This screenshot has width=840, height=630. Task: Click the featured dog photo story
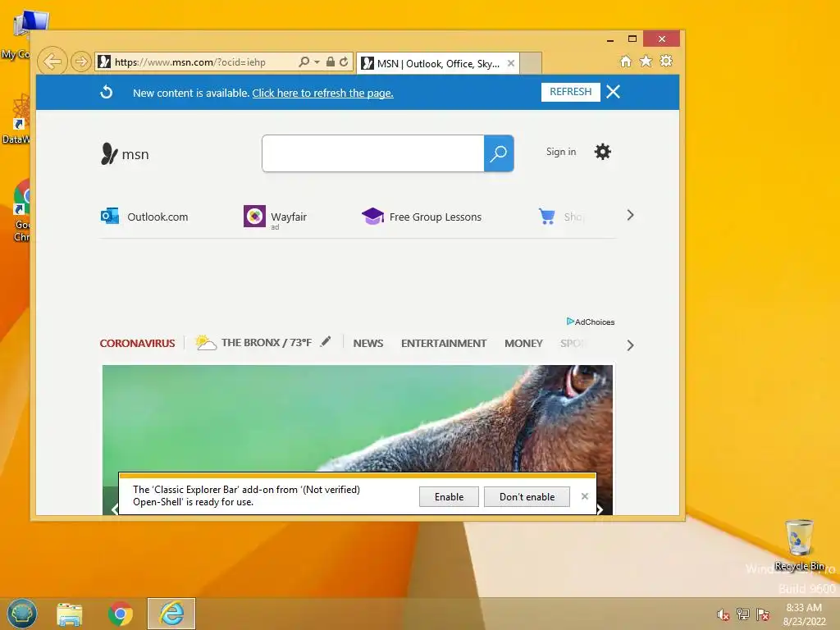pyautogui.click(x=358, y=418)
